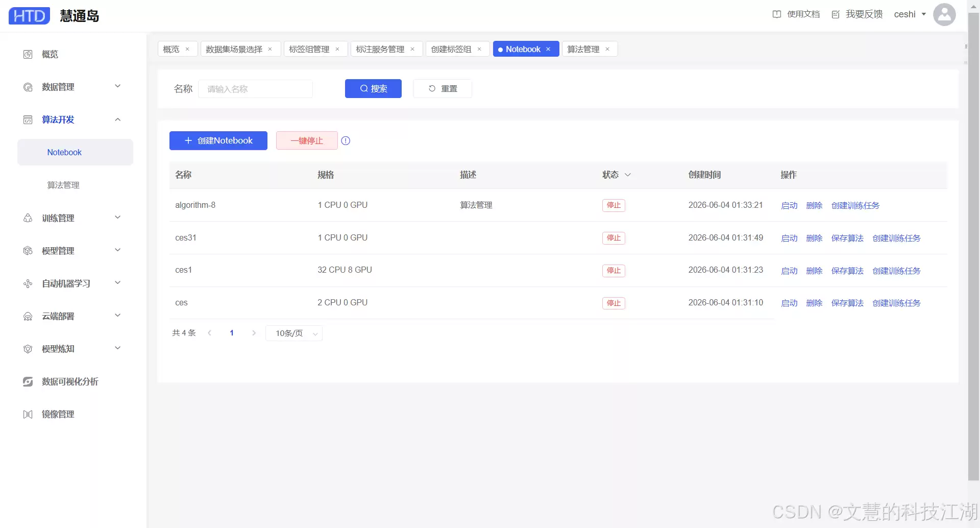Click the 重置 reset button

click(443, 89)
